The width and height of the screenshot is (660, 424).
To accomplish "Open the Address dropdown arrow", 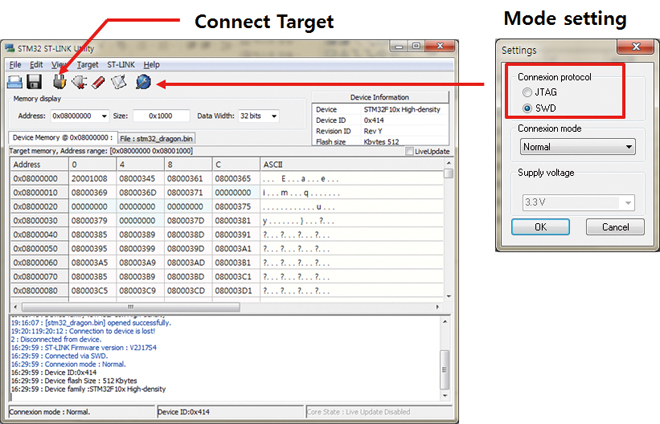I will pyautogui.click(x=104, y=116).
